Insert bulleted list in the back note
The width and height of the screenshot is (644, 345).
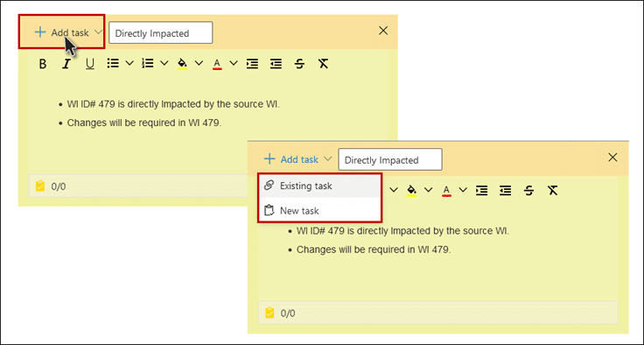coord(113,63)
